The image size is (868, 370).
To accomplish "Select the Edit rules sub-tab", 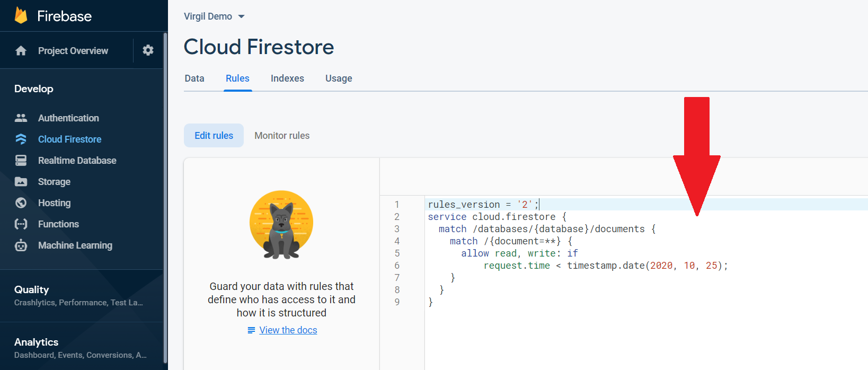I will pos(214,135).
